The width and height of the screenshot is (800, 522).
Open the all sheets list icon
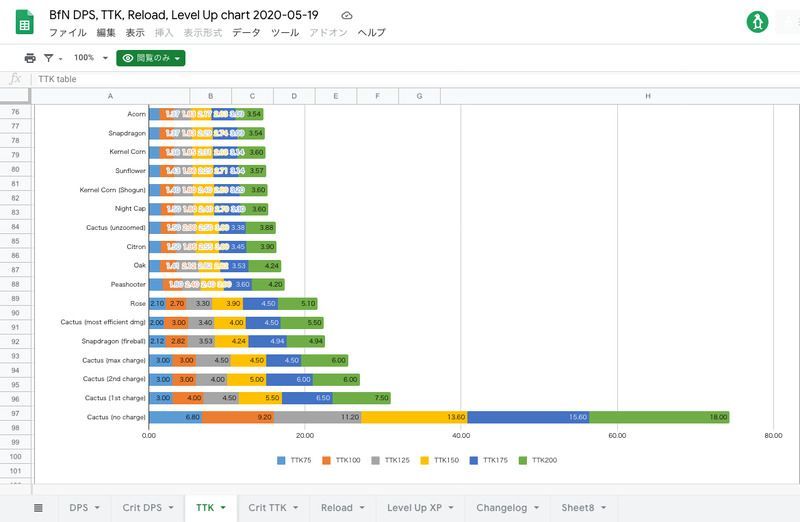(x=38, y=508)
